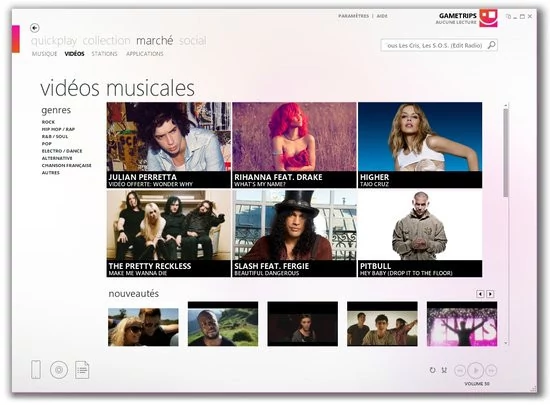The image size is (550, 405).
Task: Show next nouveautés with right arrow
Action: pos(490,294)
